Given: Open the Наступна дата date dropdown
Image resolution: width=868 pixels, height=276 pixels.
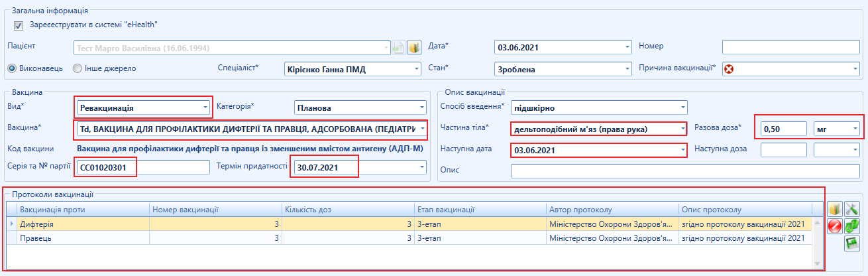Looking at the screenshot, I should click(682, 150).
